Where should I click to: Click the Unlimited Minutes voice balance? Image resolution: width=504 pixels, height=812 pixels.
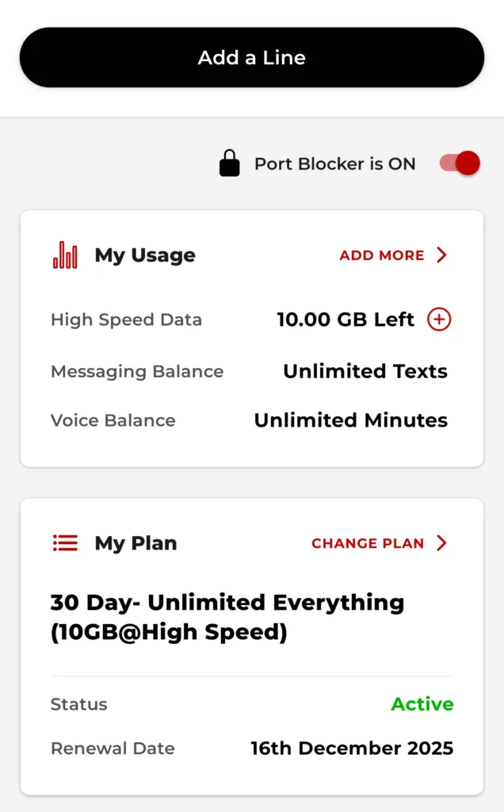pyautogui.click(x=350, y=420)
